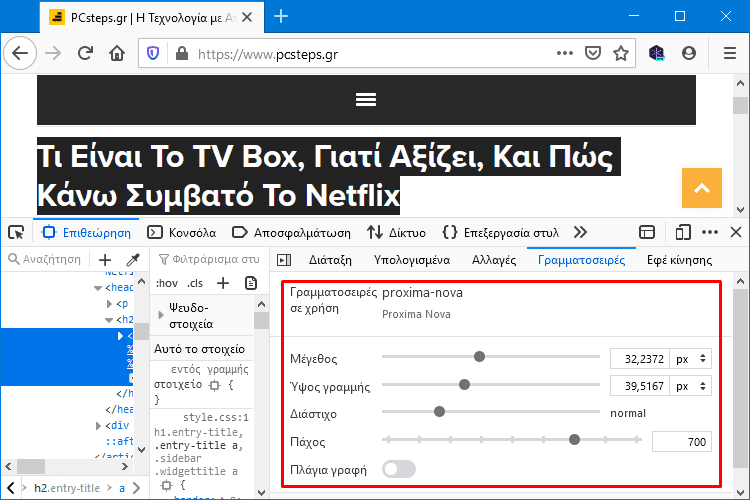The height and width of the screenshot is (500, 750).
Task: Edit the line height value 39,5167
Action: (x=640, y=386)
